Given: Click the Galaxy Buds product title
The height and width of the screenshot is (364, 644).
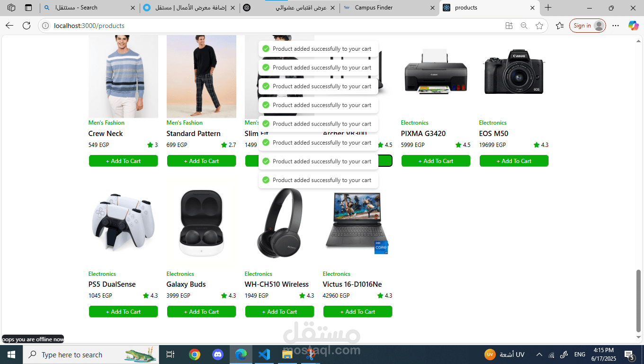Looking at the screenshot, I should coord(186,284).
